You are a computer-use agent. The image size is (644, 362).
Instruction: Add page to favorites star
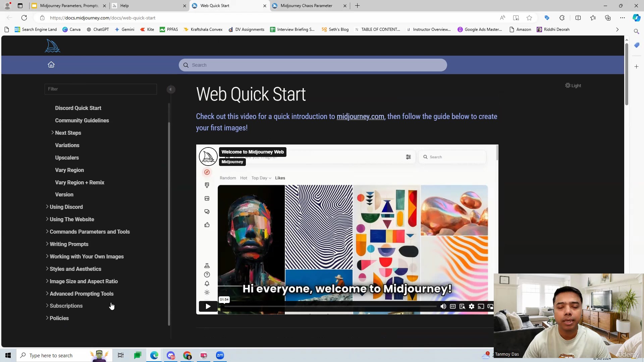point(529,18)
